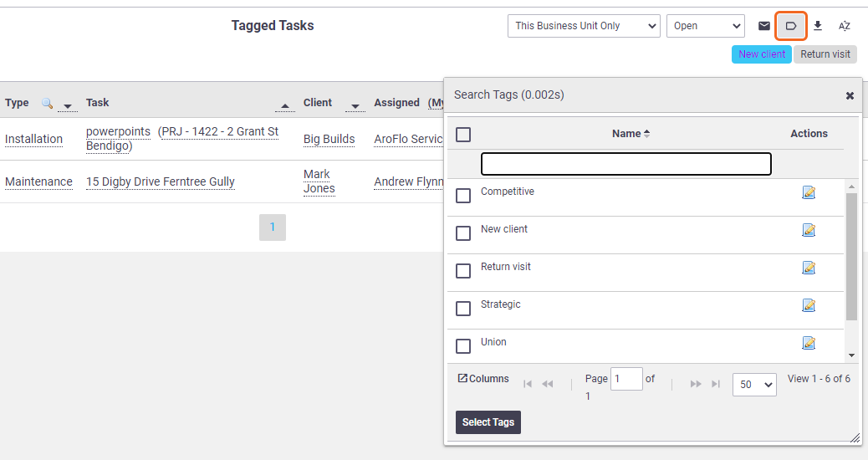
Task: Click page 1 pagination button
Action: 273,227
